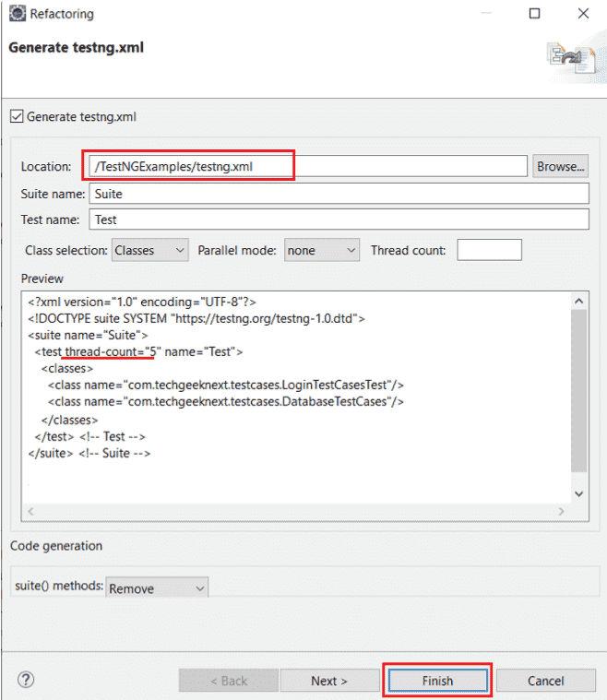
Task: Click the Next > button
Action: (x=329, y=681)
